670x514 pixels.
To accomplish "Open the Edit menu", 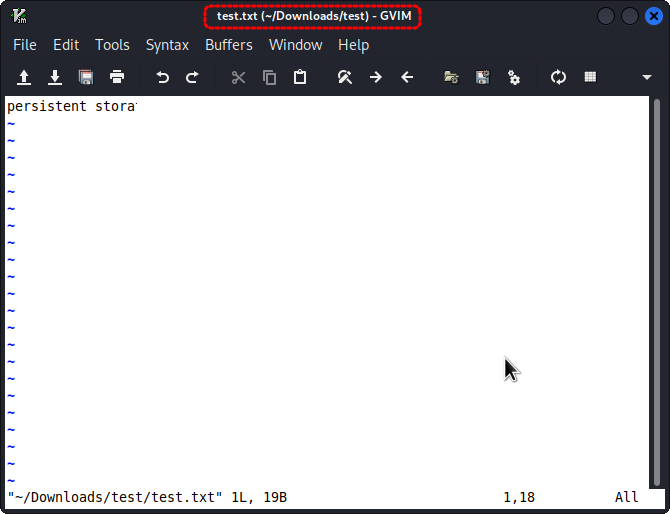I will pyautogui.click(x=66, y=45).
